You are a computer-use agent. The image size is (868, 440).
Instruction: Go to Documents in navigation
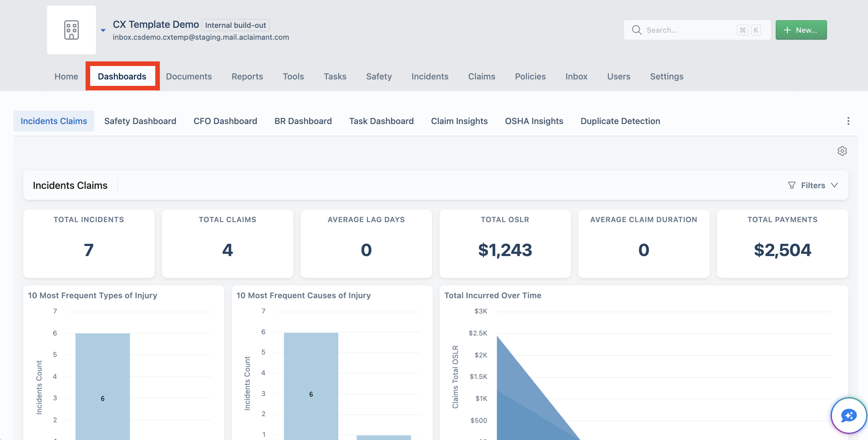[189, 76]
